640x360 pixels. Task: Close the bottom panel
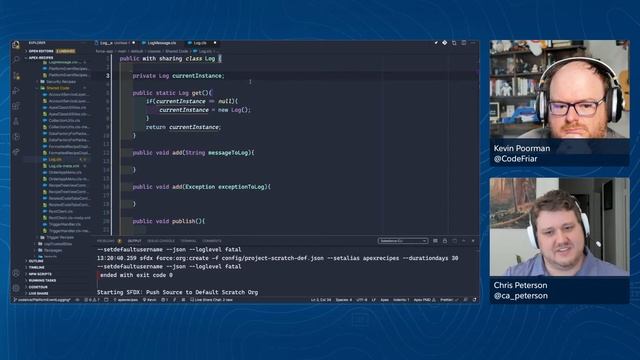coord(473,241)
